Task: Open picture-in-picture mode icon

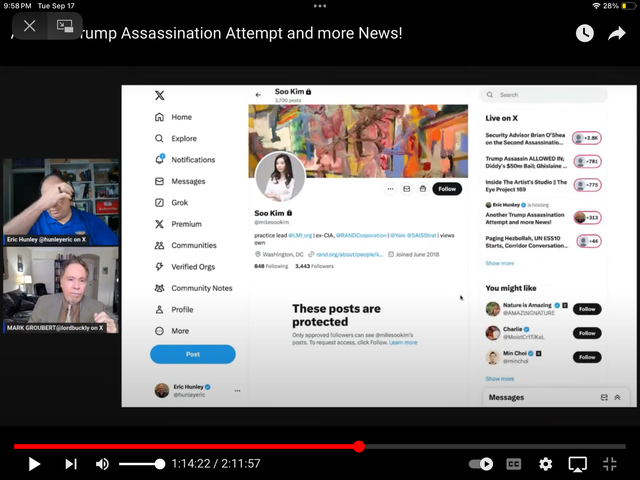Action: [64, 26]
